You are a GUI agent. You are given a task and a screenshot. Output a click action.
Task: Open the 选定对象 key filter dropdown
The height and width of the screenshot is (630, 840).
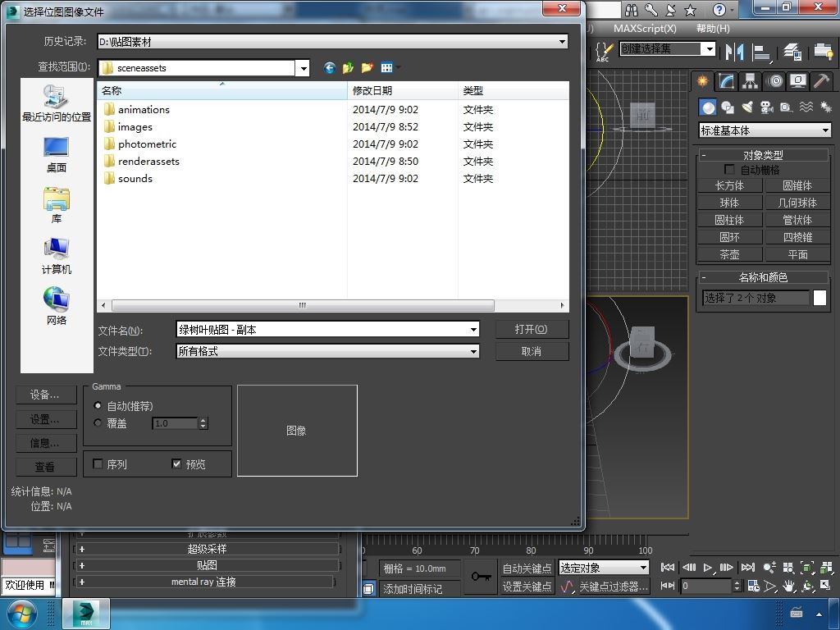603,568
